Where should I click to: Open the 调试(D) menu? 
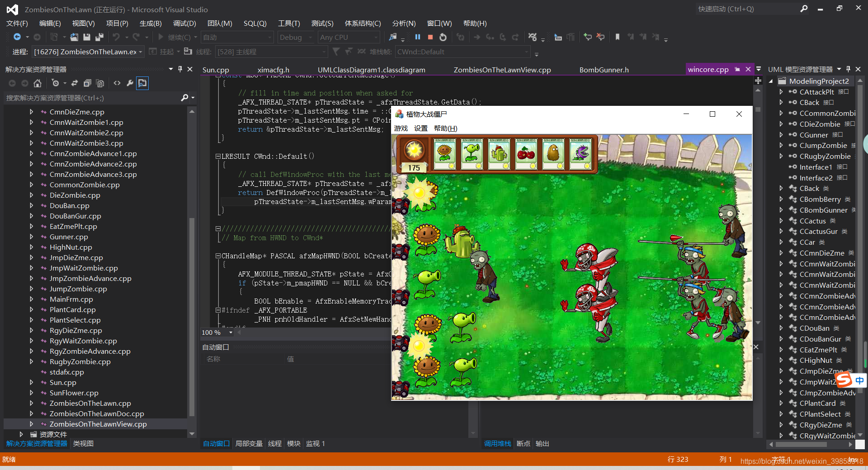click(x=184, y=23)
